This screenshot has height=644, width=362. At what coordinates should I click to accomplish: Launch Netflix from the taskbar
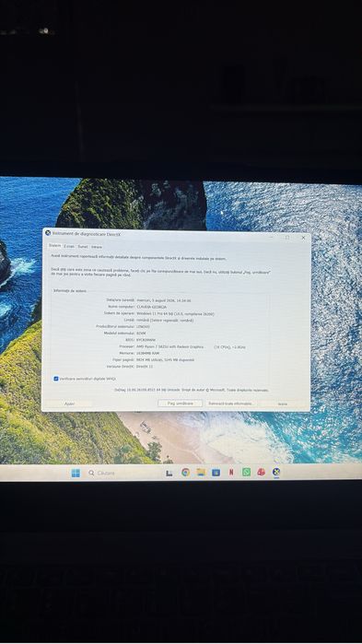(231, 473)
